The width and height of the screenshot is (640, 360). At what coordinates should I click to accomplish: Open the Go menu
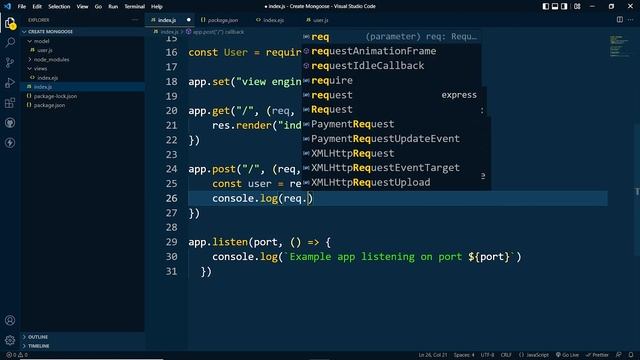tap(98, 7)
